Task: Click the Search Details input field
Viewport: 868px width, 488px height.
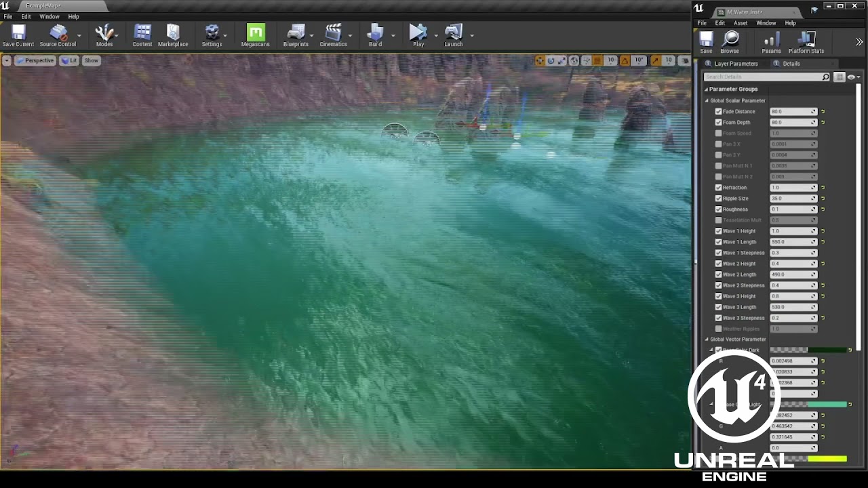Action: point(766,77)
